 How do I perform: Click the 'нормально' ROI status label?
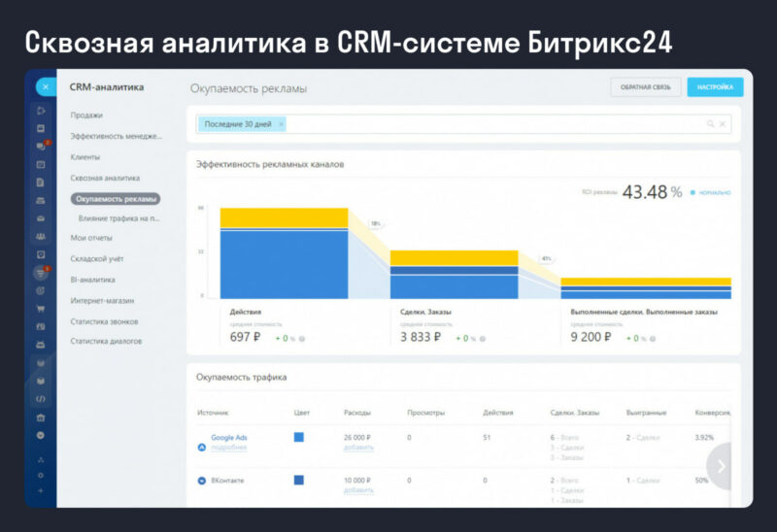point(715,192)
